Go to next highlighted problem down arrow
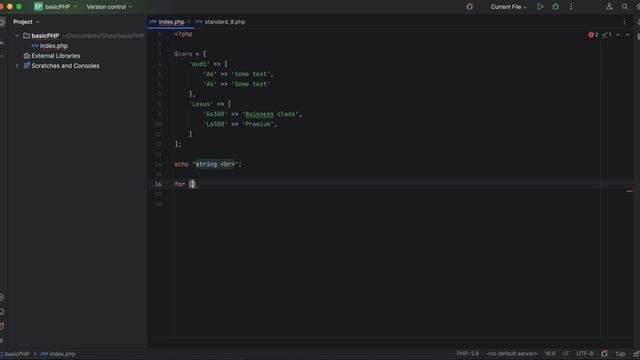640x360 pixels. [x=627, y=35]
